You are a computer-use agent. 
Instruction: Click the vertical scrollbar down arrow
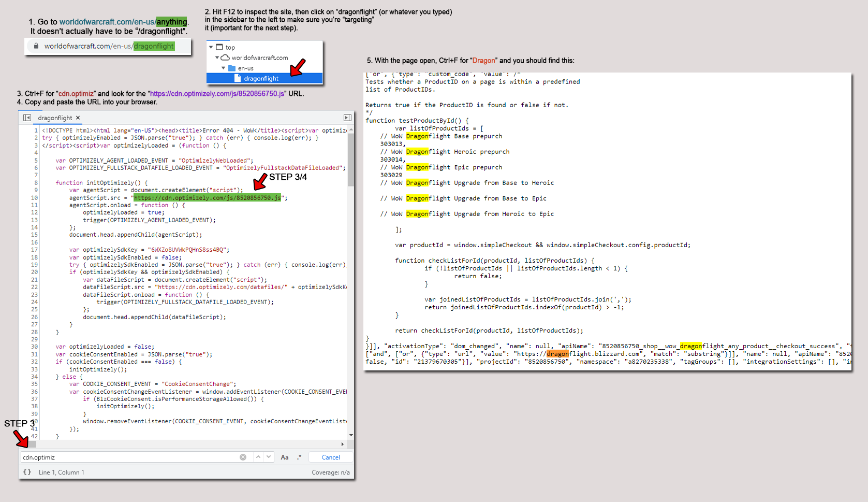(351, 435)
